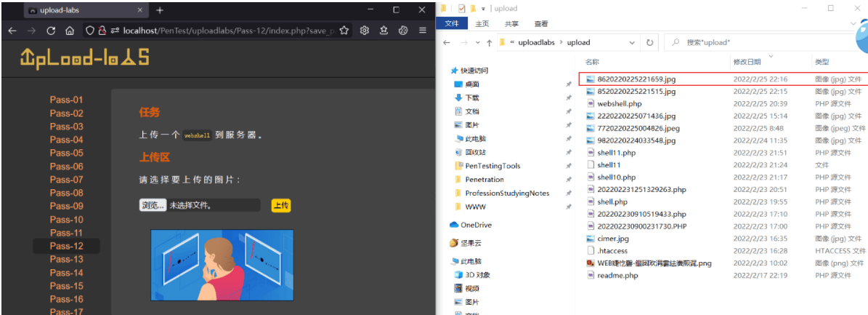Open the Firefox settings gear icon
868x315 pixels.
click(364, 31)
